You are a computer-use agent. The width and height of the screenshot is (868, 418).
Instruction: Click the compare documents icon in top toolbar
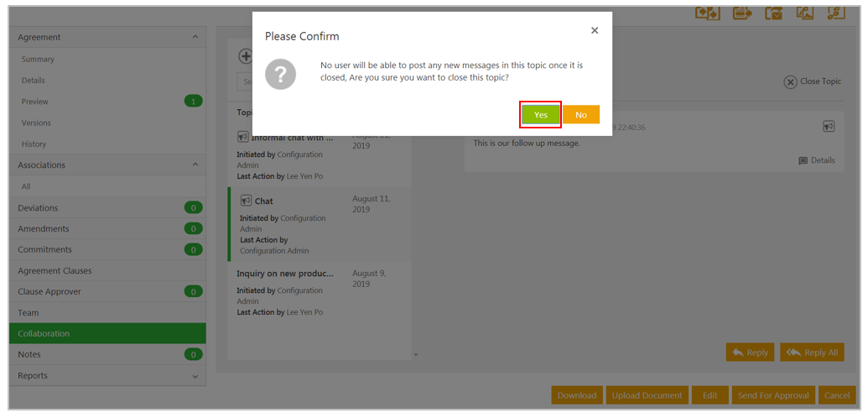click(707, 13)
